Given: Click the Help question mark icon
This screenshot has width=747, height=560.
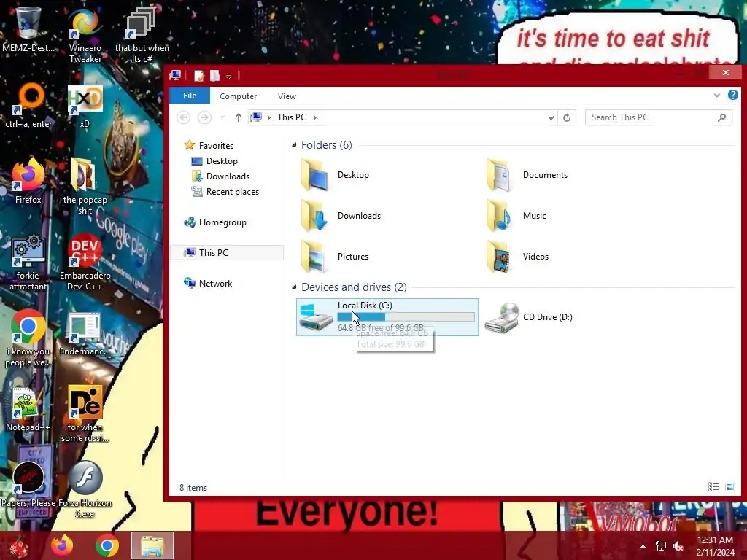Looking at the screenshot, I should [733, 95].
